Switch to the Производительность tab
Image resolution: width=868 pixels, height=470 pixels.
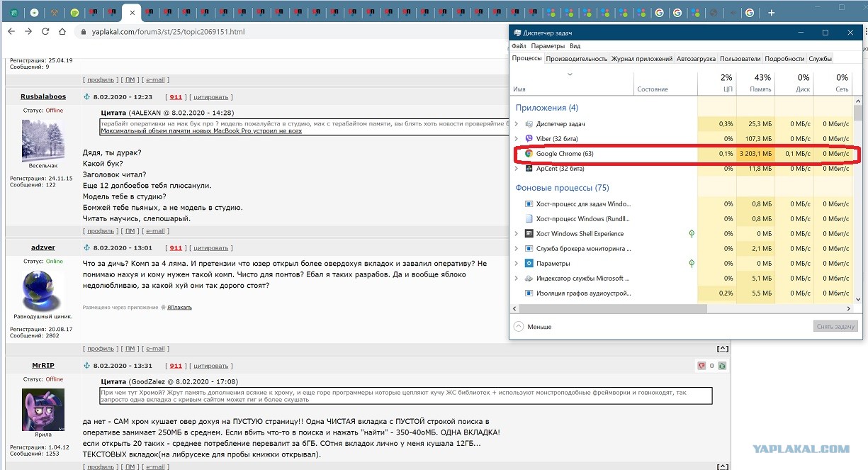tap(577, 59)
